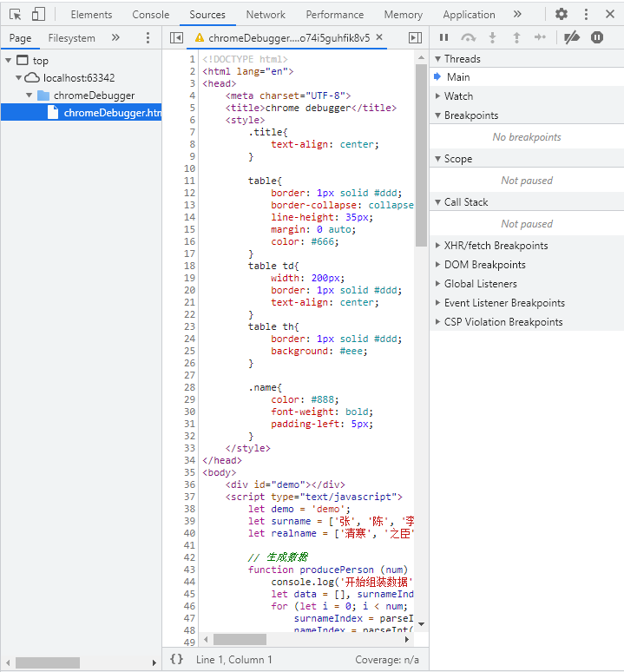
Task: Click the warning icon on file tab
Action: click(x=199, y=37)
